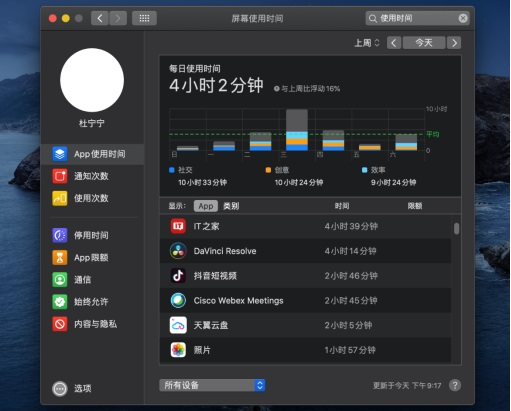
Task: Open 选项 at sidebar bottom
Action: 72,388
